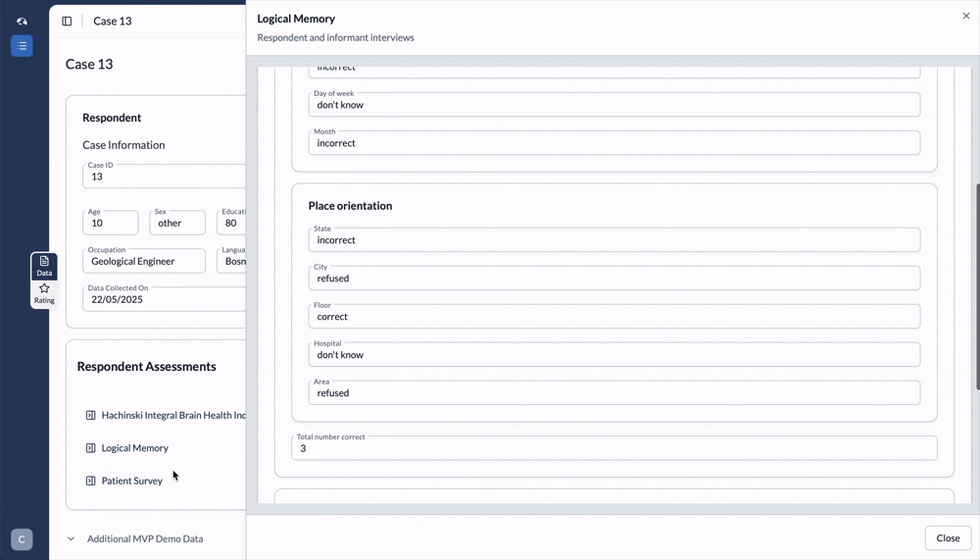Click the Logical Memory panel scrollbar

(977, 286)
